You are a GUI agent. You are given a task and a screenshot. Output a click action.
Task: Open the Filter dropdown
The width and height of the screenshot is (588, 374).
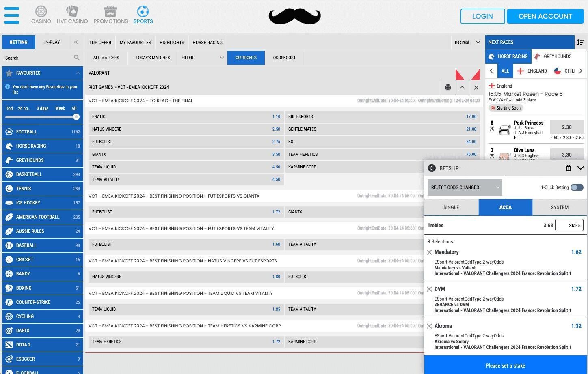[202, 58]
